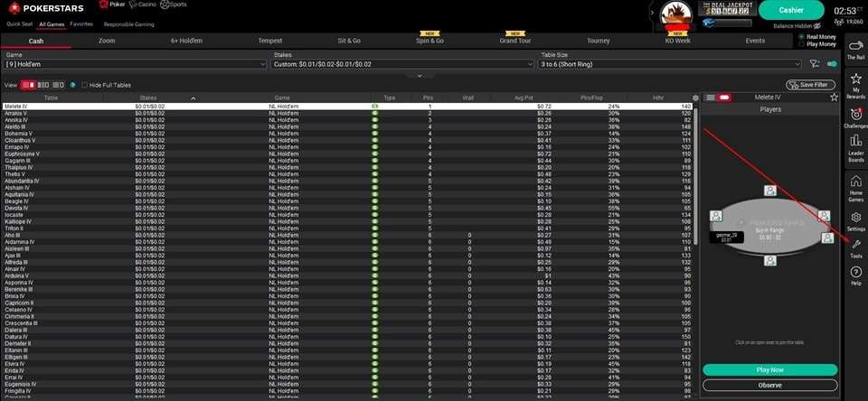Open Leader Boards icon

[855, 145]
